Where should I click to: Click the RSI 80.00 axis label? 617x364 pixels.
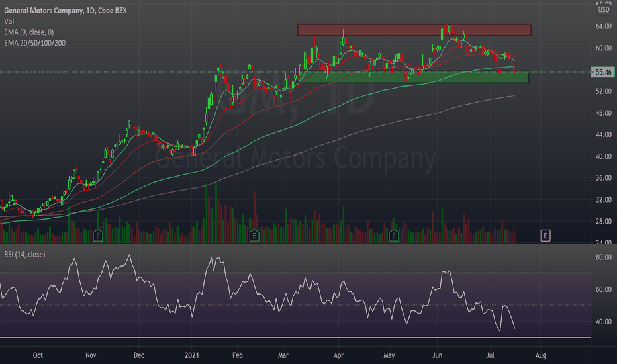point(603,257)
